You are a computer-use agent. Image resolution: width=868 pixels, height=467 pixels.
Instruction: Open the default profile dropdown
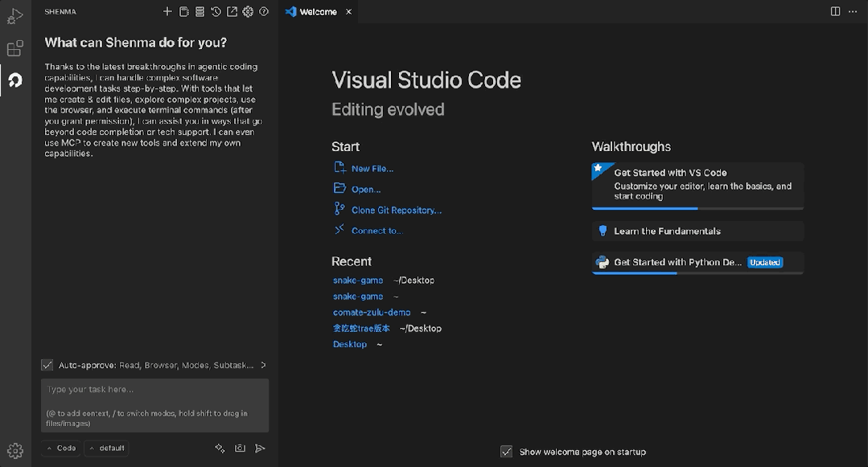(x=106, y=449)
